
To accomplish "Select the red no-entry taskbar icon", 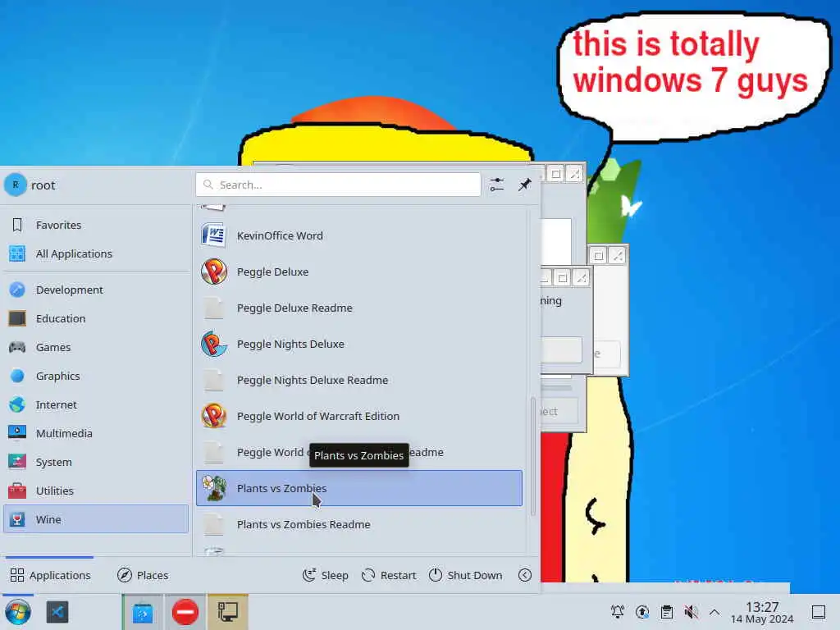I will [185, 612].
